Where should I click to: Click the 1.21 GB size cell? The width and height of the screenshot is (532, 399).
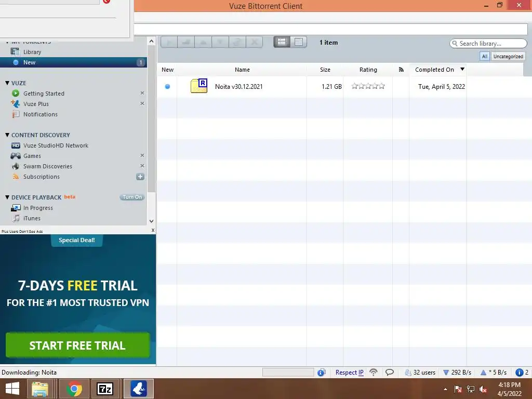tap(331, 87)
